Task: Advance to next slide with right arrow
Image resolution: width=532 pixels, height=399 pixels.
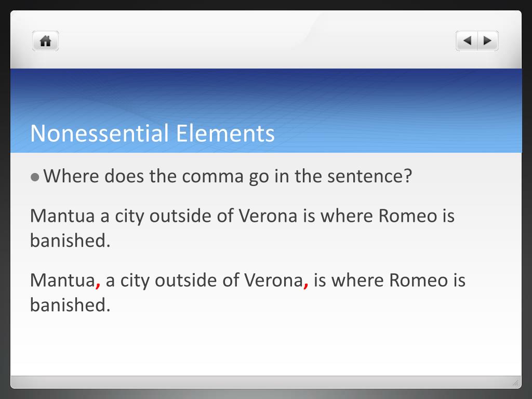Action: pos(488,41)
